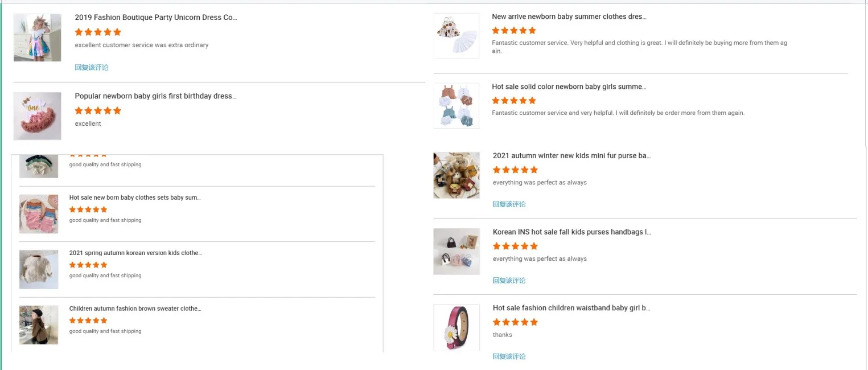
Task: Open the cream knit kids clothes thumbnail
Action: pos(39,269)
